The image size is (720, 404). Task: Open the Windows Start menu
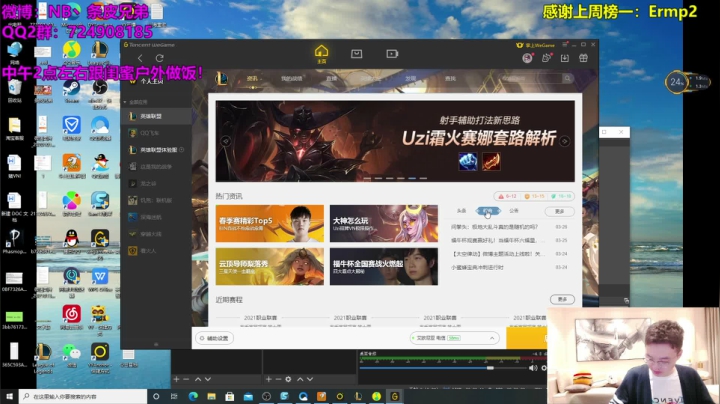coord(9,396)
